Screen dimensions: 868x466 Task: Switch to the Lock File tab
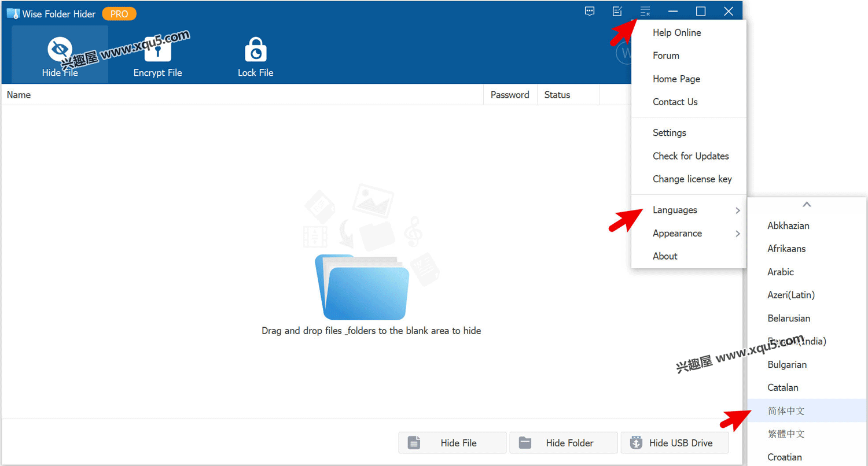pyautogui.click(x=255, y=54)
